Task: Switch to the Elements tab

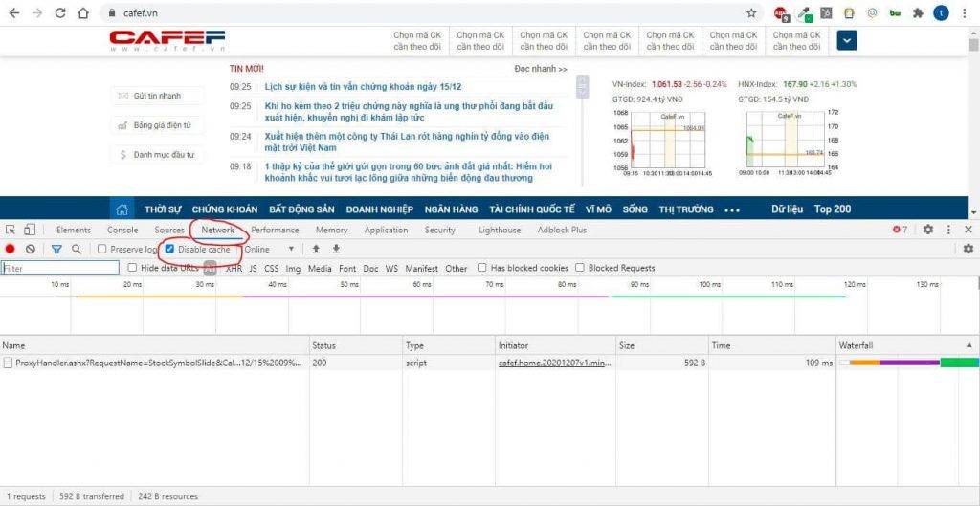Action: 74,230
